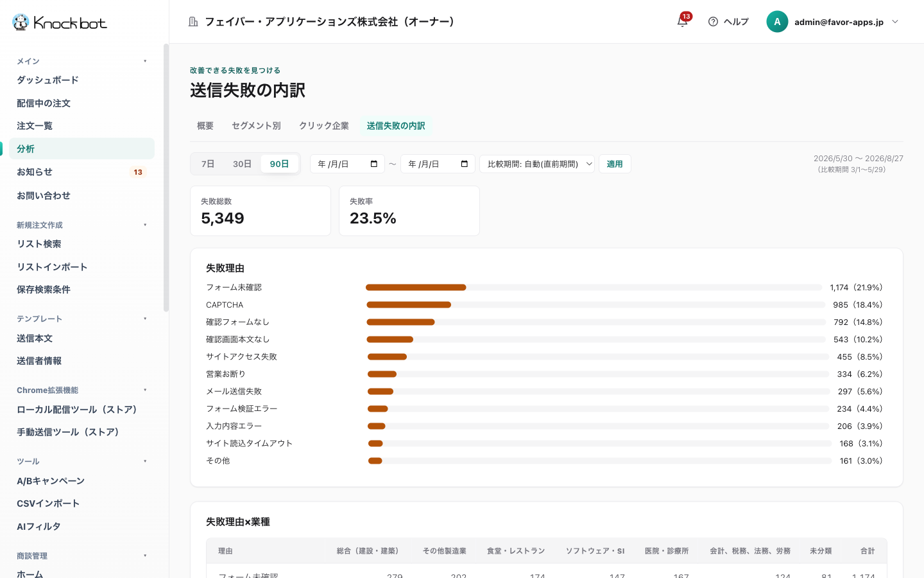Open 注文一覧 in sidebar
Viewport: 924px width, 578px height.
coord(81,126)
